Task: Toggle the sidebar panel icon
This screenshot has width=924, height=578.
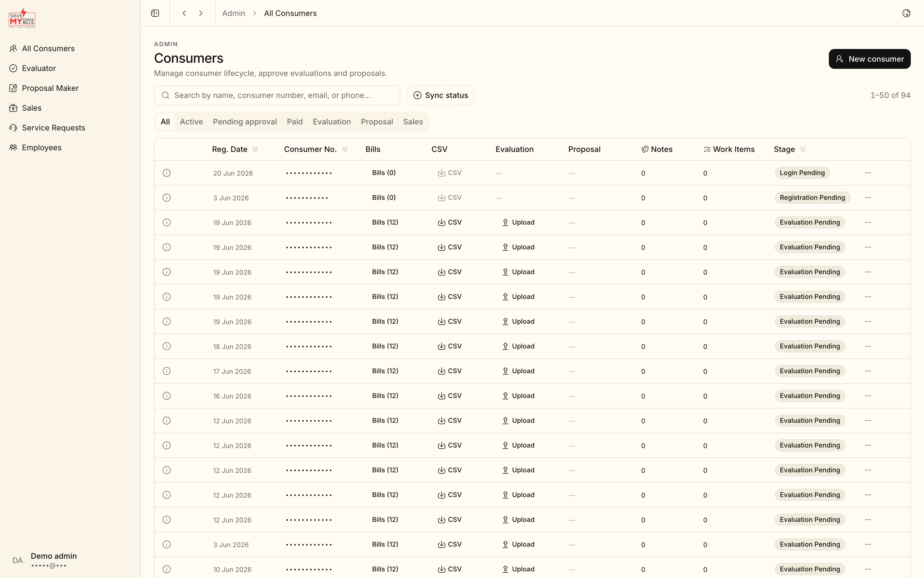Action: pos(155,13)
